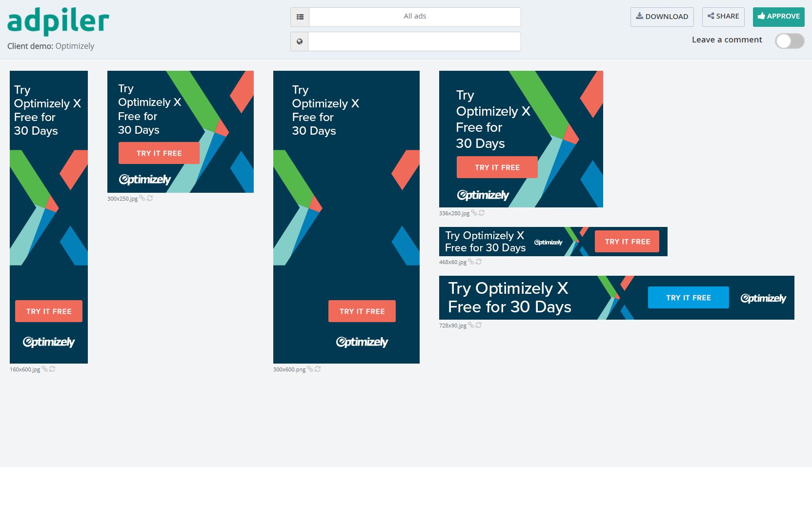Reload the 336x280.jpg banner
This screenshot has height=510, width=812.
[x=482, y=213]
